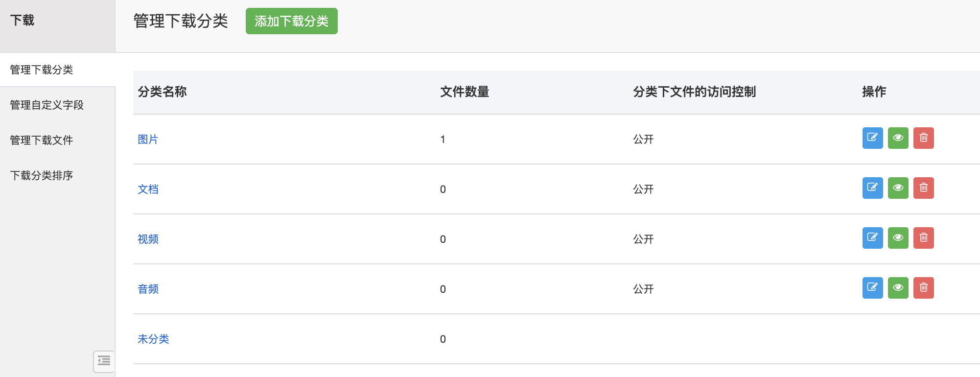Edit the 音频 category
The width and height of the screenshot is (980, 377).
pos(872,288)
